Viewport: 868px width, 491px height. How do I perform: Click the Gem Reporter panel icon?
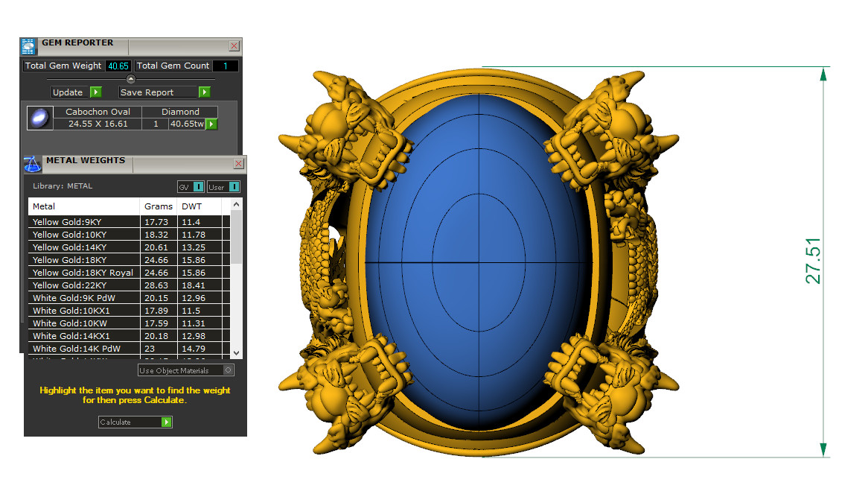(28, 46)
